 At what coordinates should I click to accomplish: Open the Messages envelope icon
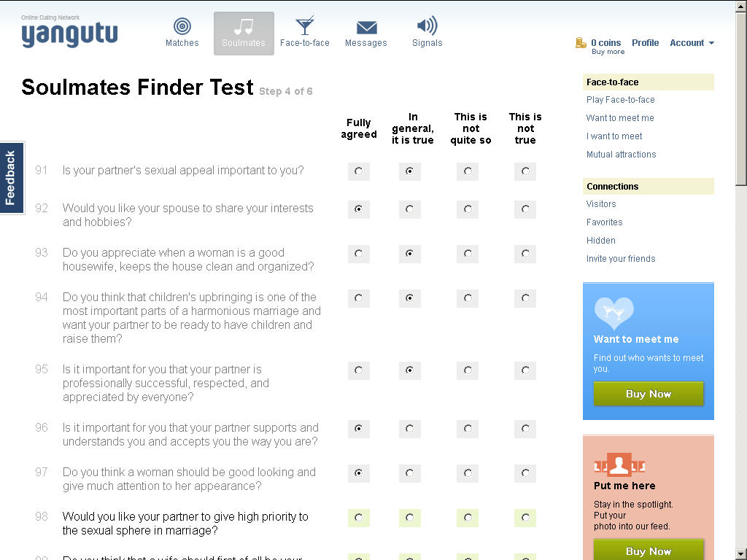click(x=366, y=28)
